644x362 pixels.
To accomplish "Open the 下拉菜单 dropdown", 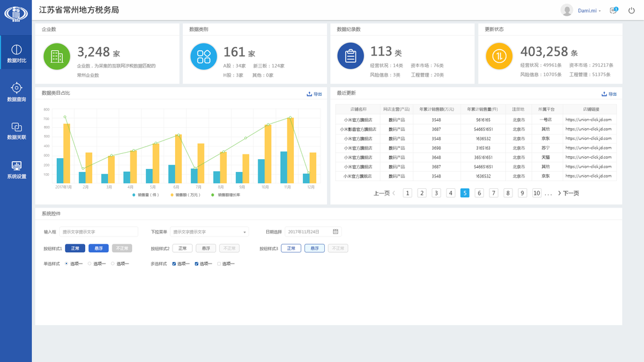I will pos(209,232).
